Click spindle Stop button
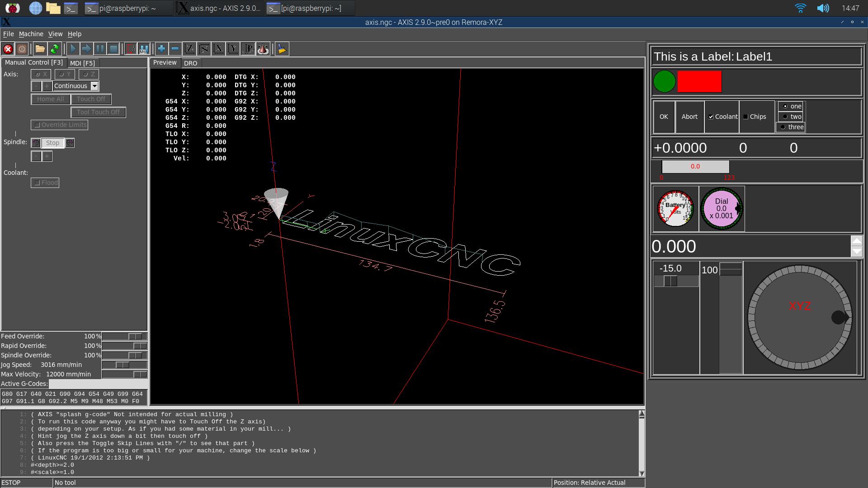The height and width of the screenshot is (488, 868). click(x=52, y=143)
